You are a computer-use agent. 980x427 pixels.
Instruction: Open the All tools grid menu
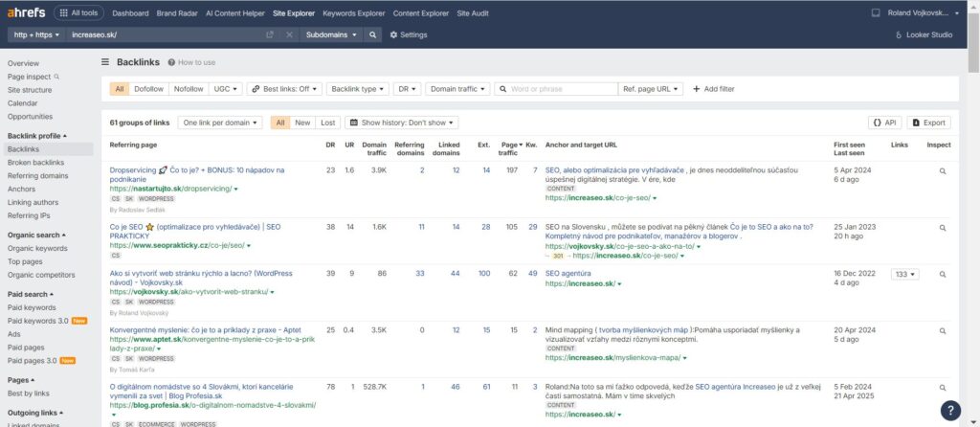click(x=78, y=12)
